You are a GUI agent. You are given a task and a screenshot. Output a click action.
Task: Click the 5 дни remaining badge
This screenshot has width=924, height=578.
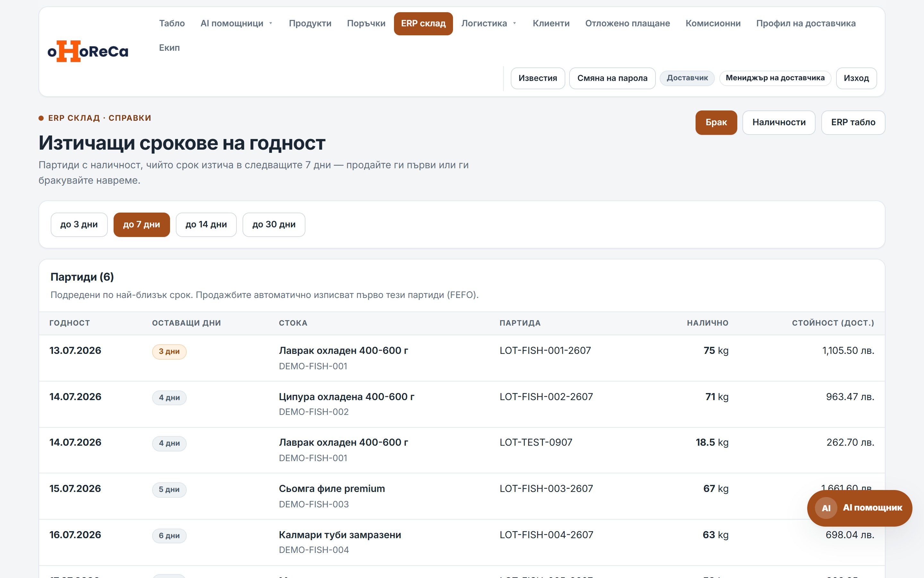coord(169,489)
